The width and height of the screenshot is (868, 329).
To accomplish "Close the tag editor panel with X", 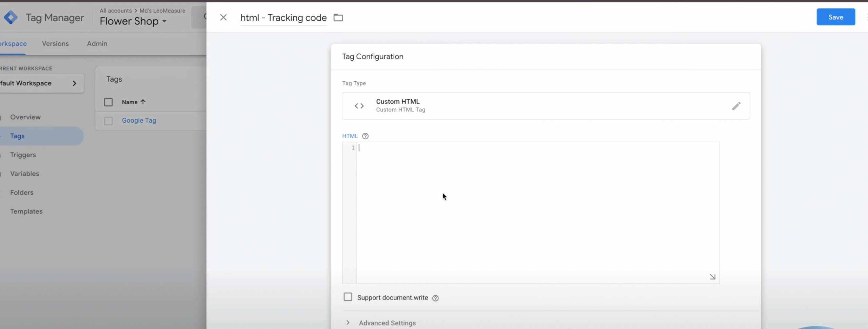I will click(x=223, y=18).
